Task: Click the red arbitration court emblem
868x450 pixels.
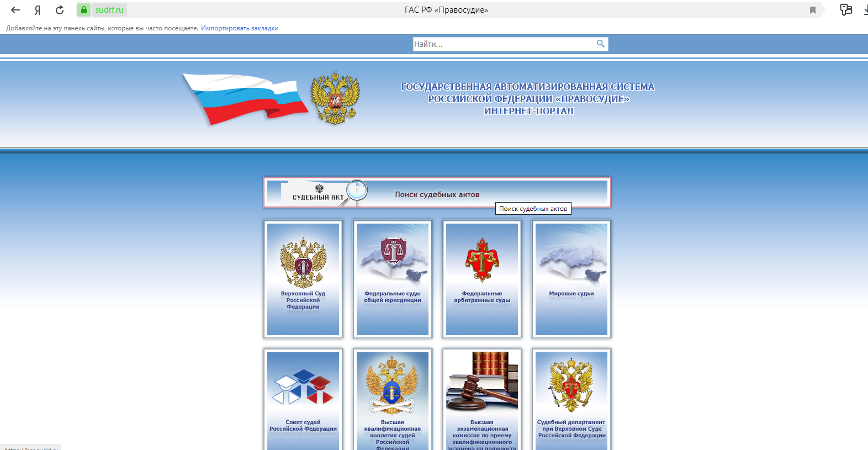Action: click(x=482, y=260)
